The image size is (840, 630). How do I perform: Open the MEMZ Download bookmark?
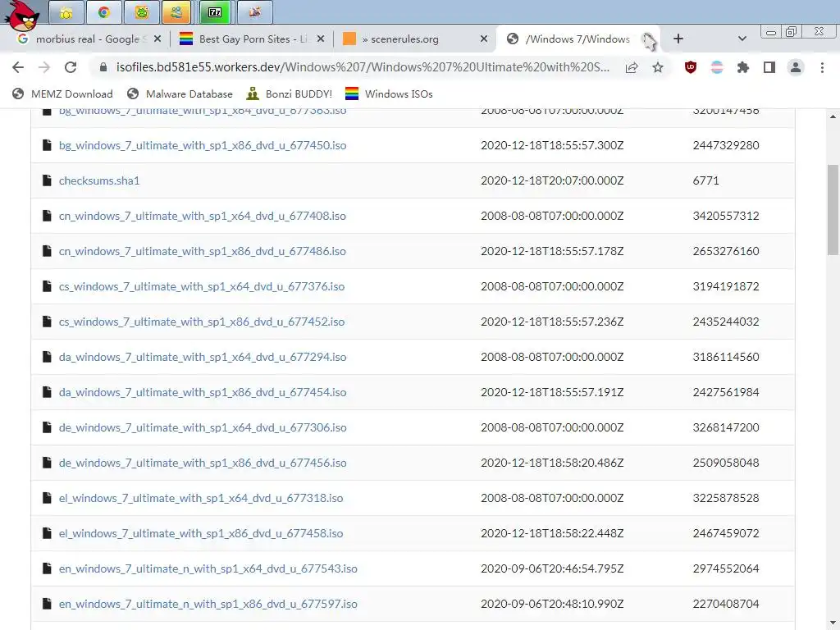(62, 94)
